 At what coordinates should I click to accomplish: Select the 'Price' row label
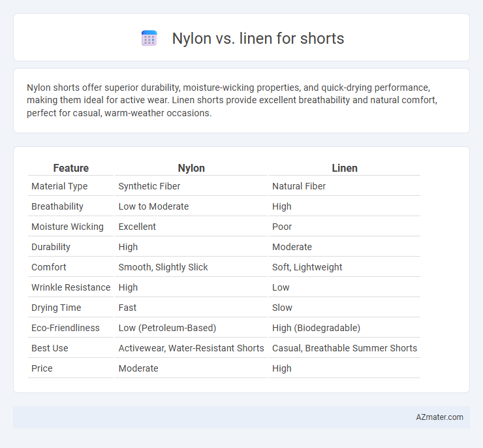(x=42, y=368)
